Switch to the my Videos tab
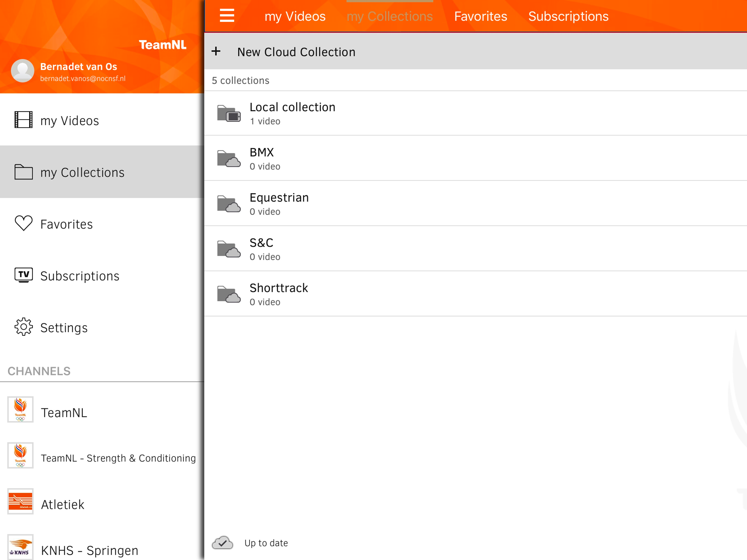This screenshot has height=560, width=747. (295, 16)
